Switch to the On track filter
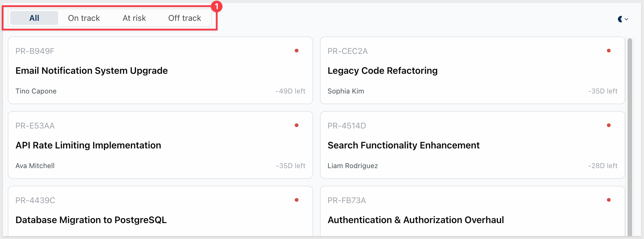Viewport: 644px width, 239px height. pos(84,18)
